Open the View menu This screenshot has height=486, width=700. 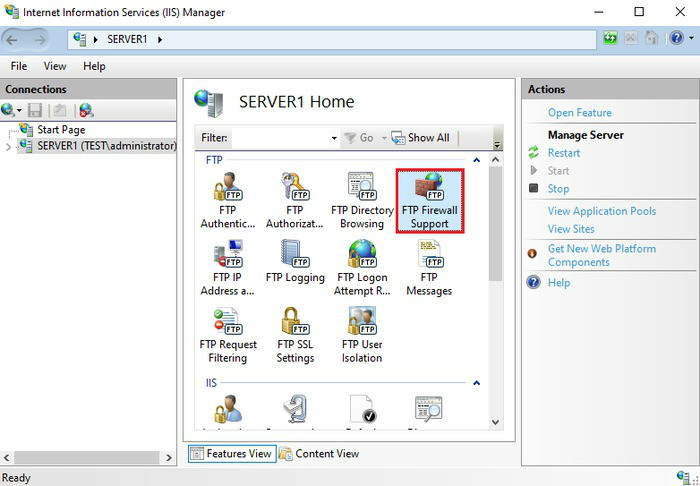(55, 66)
